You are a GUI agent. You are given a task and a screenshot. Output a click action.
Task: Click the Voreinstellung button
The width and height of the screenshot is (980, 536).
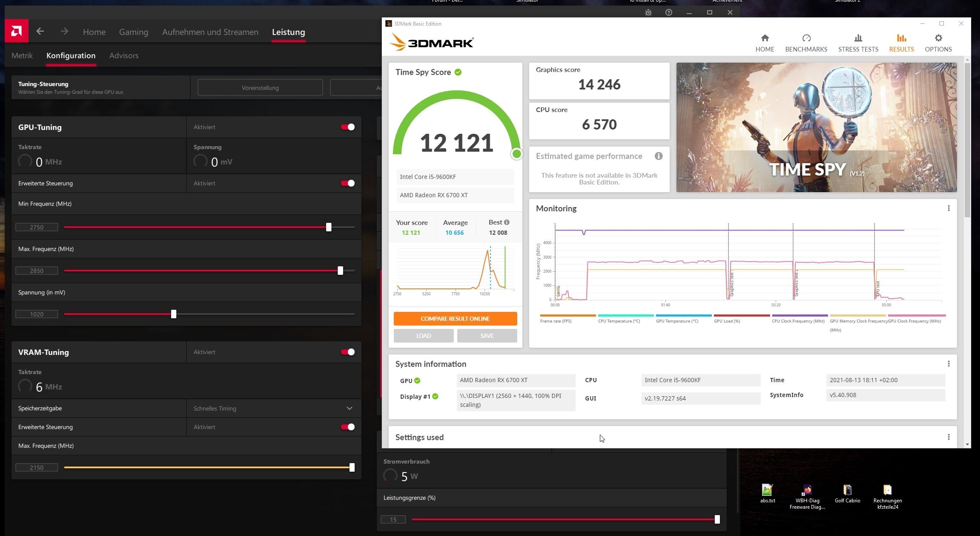pyautogui.click(x=260, y=88)
